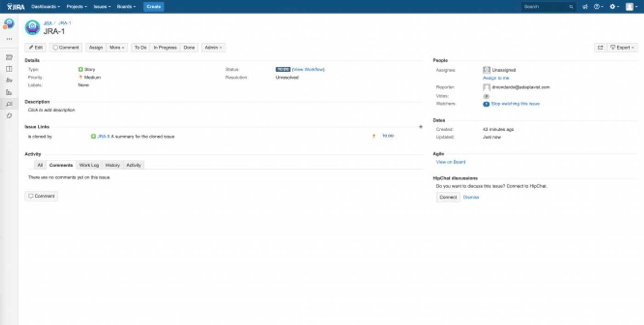The image size is (644, 325).
Task: Collapse the Details section header
Action: [33, 60]
